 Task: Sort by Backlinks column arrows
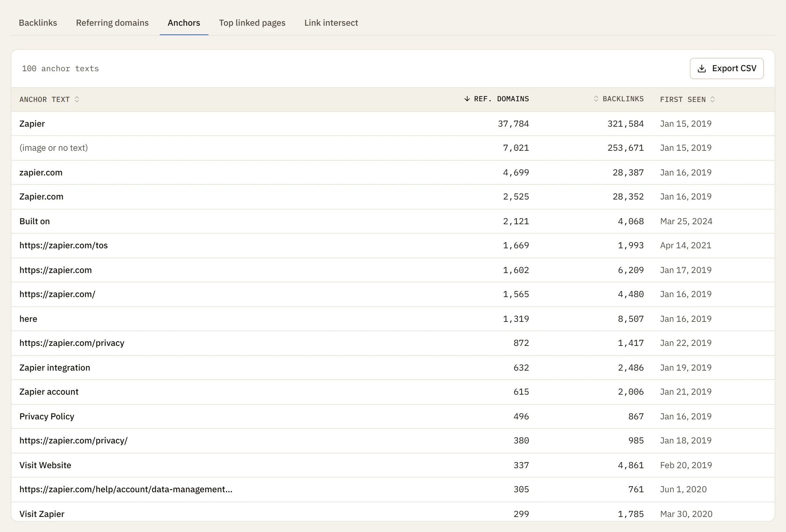coord(596,99)
